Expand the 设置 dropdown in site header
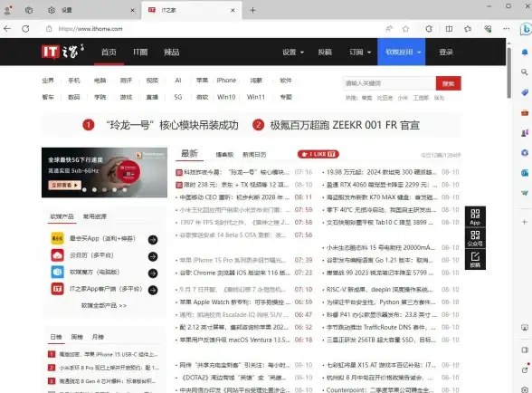Screen dimensions: 532x393 coord(293,52)
